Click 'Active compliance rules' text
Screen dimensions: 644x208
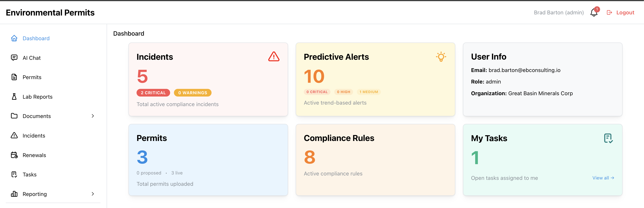(333, 174)
